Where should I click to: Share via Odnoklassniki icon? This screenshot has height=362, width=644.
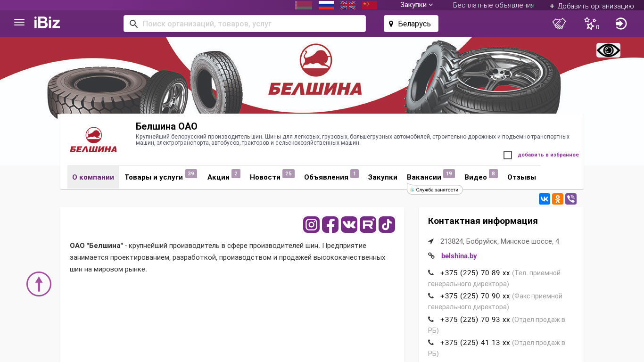click(558, 199)
